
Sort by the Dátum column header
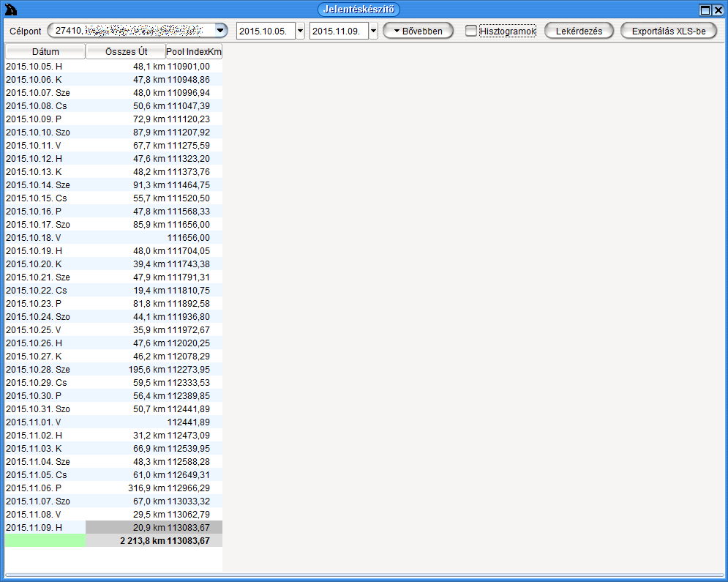click(x=45, y=52)
